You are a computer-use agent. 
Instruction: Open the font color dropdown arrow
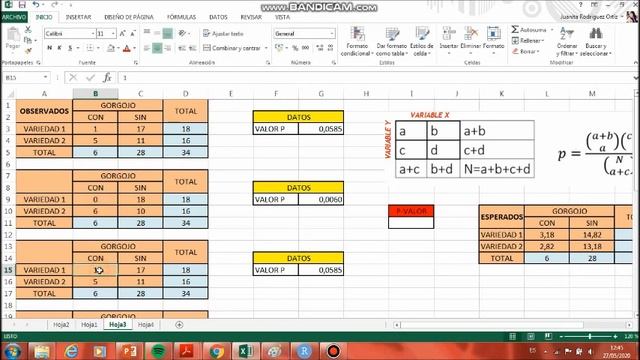[134, 48]
